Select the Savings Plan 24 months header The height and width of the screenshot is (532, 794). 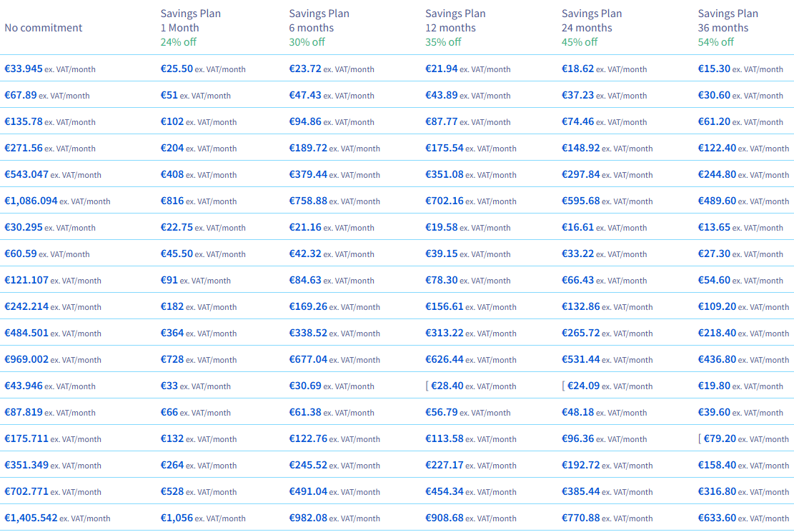pos(592,21)
